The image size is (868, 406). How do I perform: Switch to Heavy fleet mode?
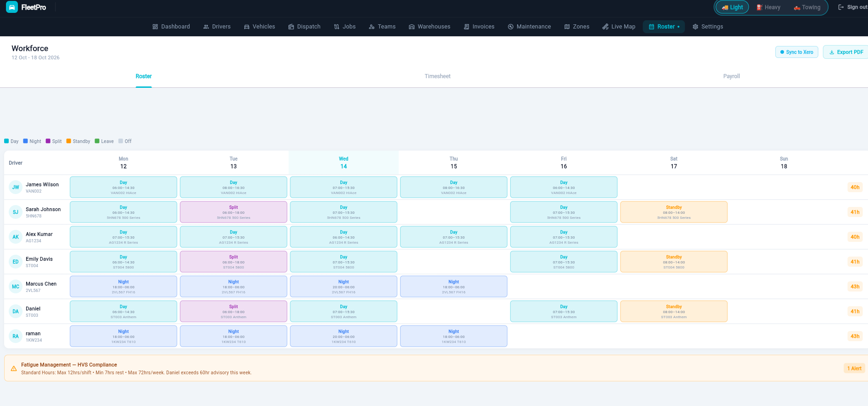[768, 7]
